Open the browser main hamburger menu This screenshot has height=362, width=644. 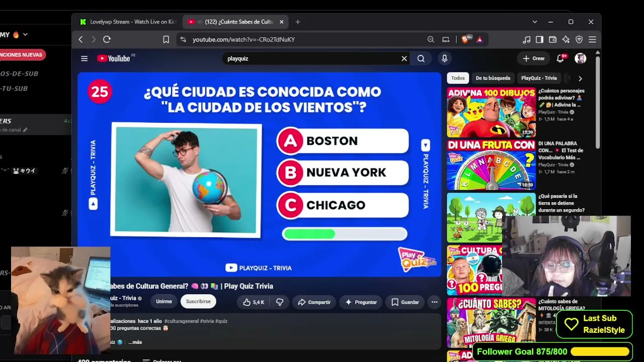click(592, 39)
